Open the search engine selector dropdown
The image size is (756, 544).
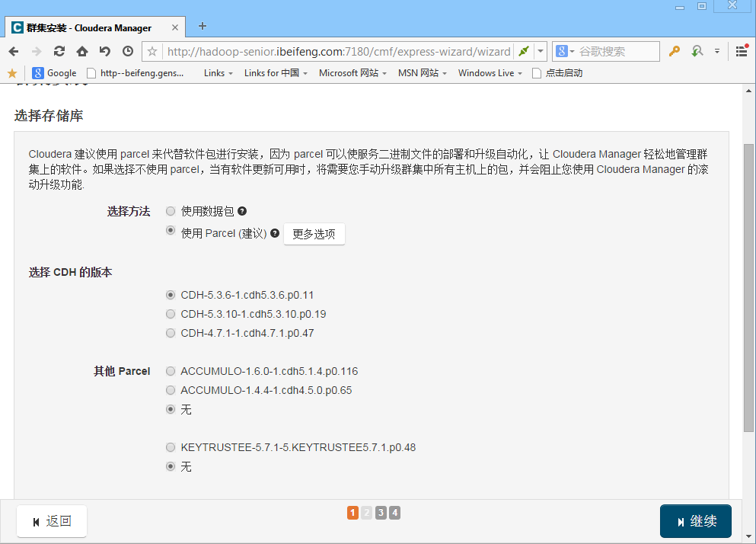(565, 51)
